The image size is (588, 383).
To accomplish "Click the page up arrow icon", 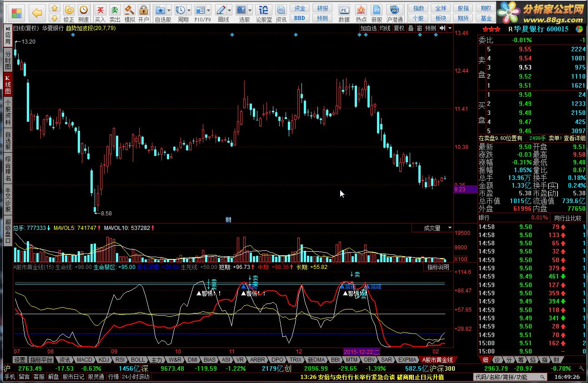I will click(54, 9).
